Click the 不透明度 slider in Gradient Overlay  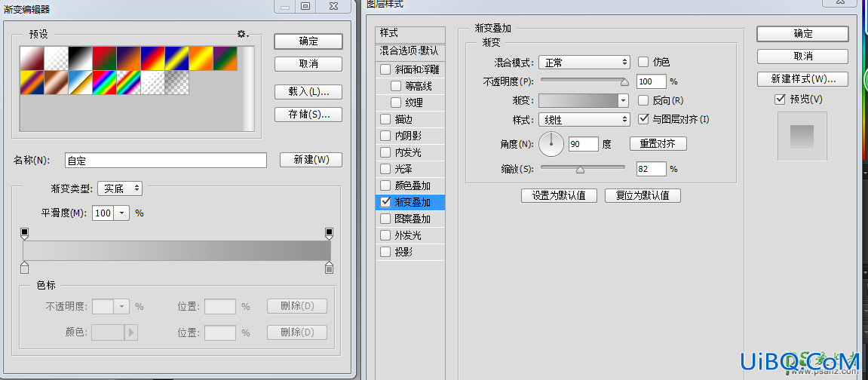tap(584, 81)
